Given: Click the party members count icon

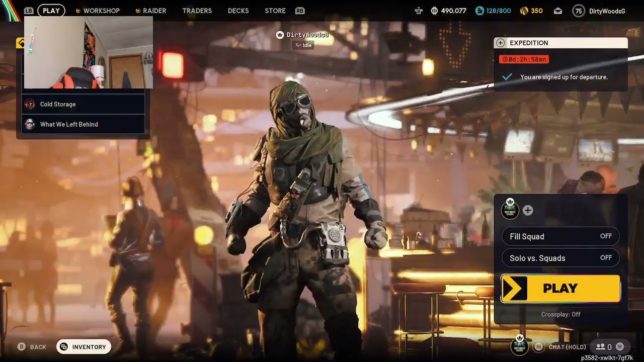Looking at the screenshot, I should (x=604, y=347).
